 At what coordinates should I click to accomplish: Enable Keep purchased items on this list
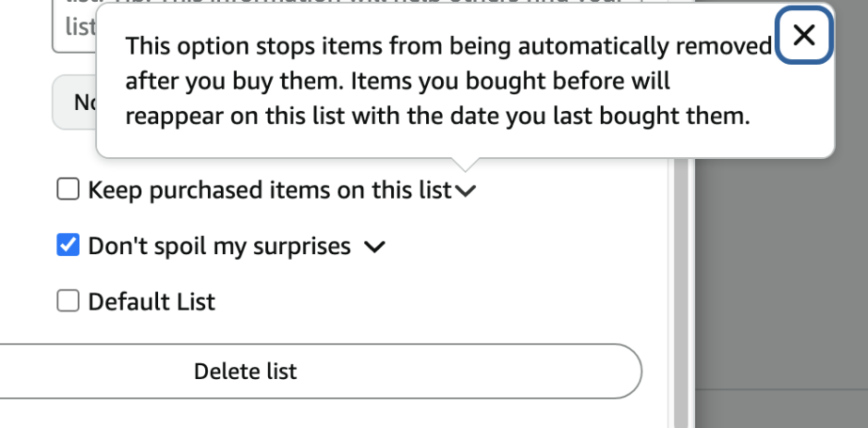(x=68, y=189)
